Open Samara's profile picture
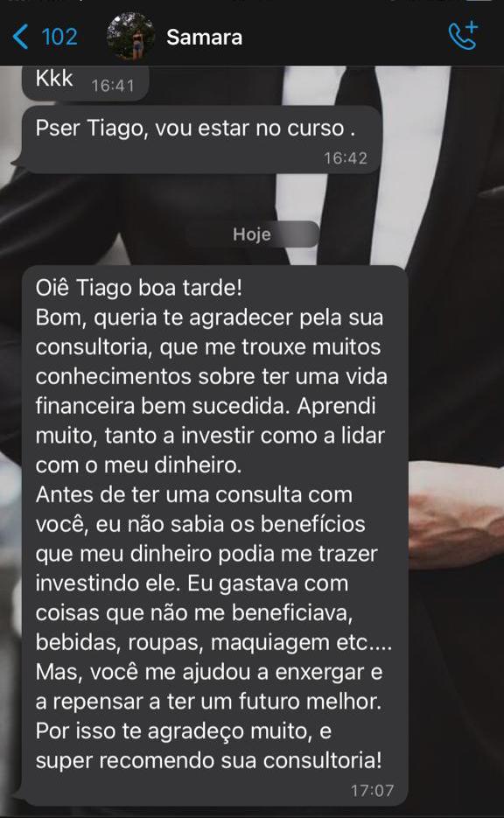 pos(130,37)
